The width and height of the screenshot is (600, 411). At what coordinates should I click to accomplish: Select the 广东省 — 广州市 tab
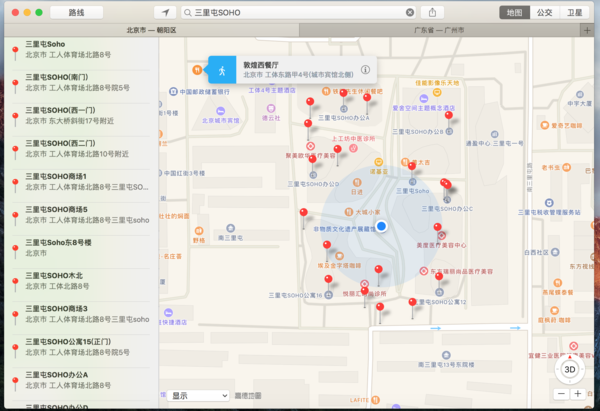443,30
